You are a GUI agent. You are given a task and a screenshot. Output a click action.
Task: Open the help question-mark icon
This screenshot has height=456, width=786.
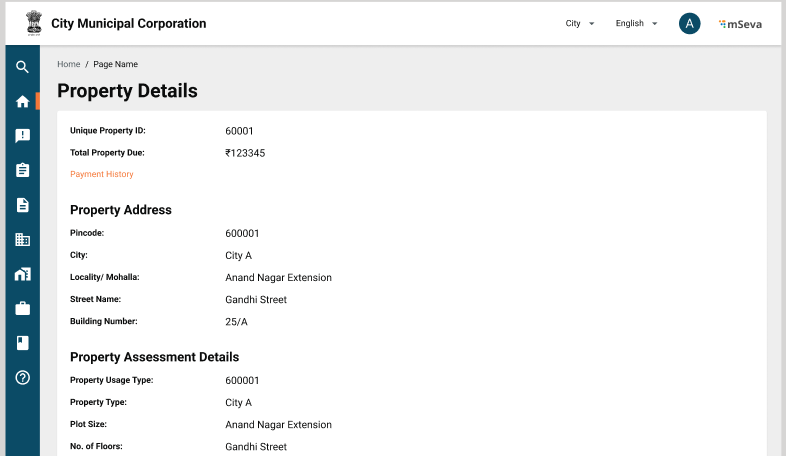[22, 377]
